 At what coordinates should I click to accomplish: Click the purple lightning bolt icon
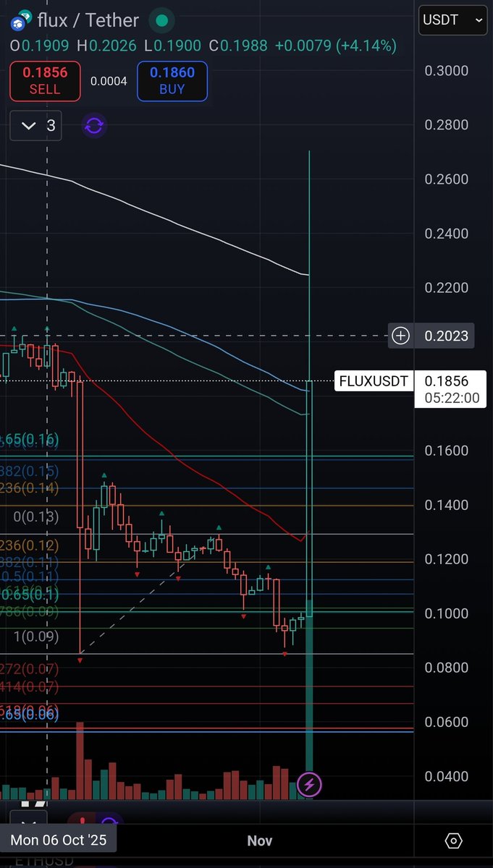310,784
